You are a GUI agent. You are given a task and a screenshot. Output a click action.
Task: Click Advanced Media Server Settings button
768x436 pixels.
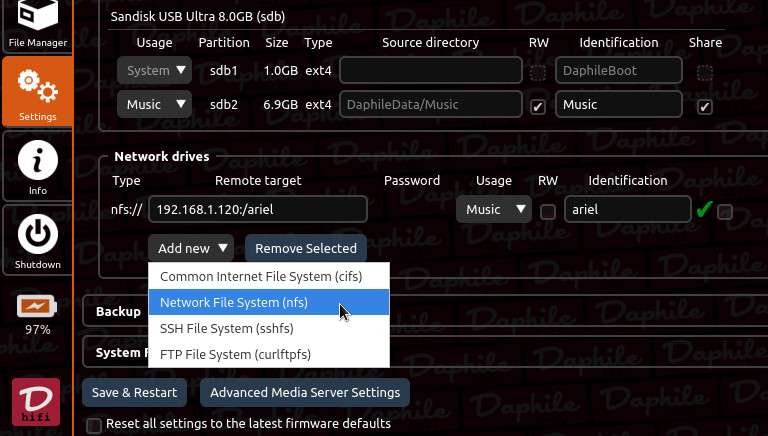tap(305, 392)
